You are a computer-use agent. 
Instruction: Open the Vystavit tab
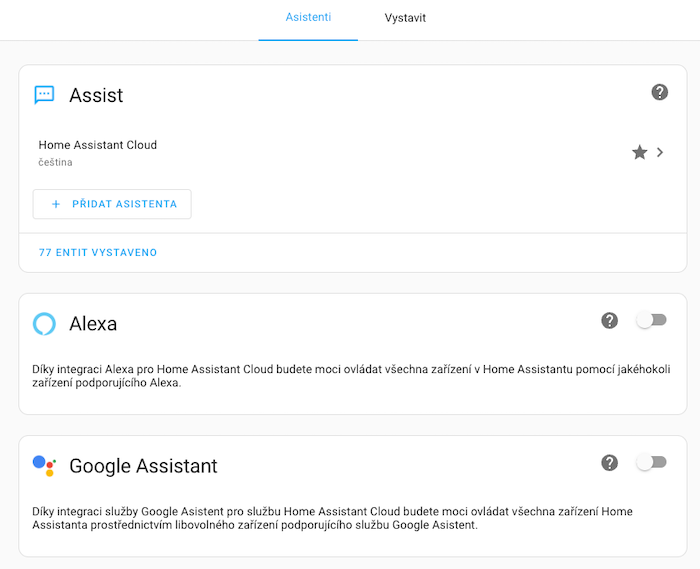point(405,18)
